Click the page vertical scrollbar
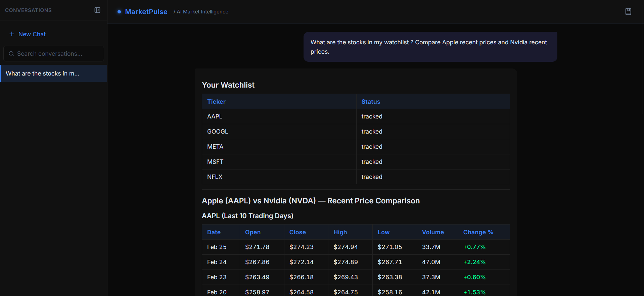 click(x=643, y=60)
